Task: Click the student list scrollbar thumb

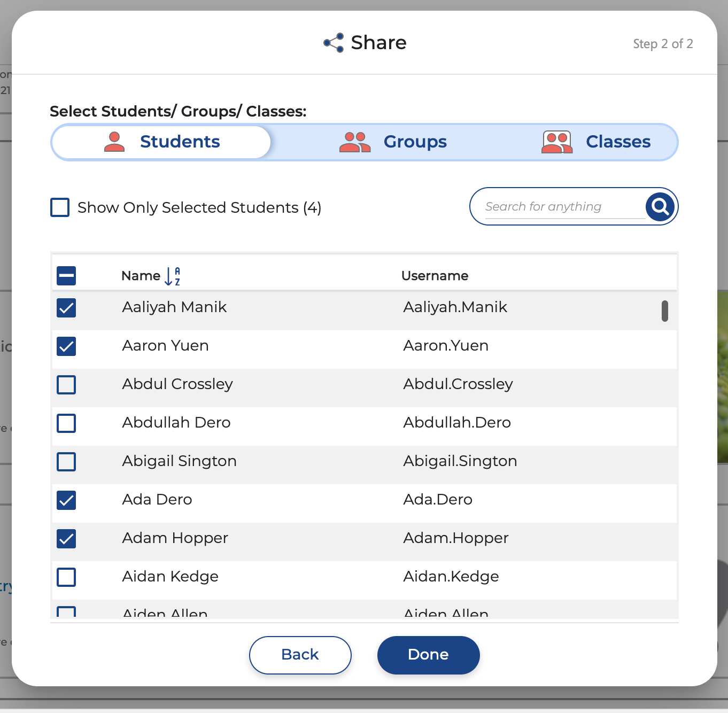Action: point(664,311)
